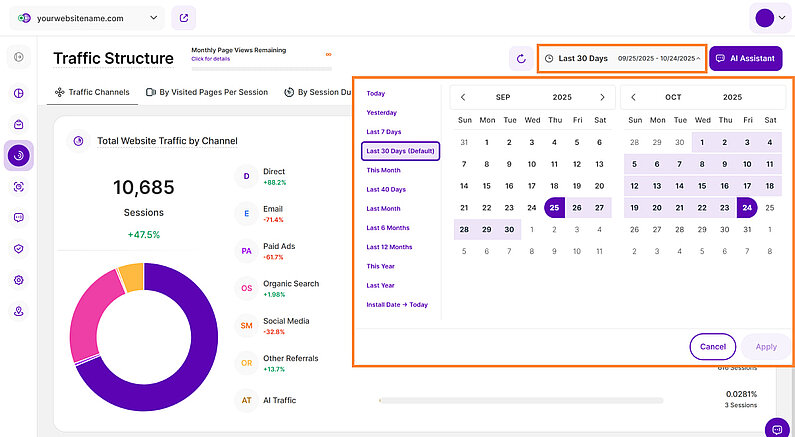Open the AI Assistant
The width and height of the screenshot is (795, 437).
[745, 59]
